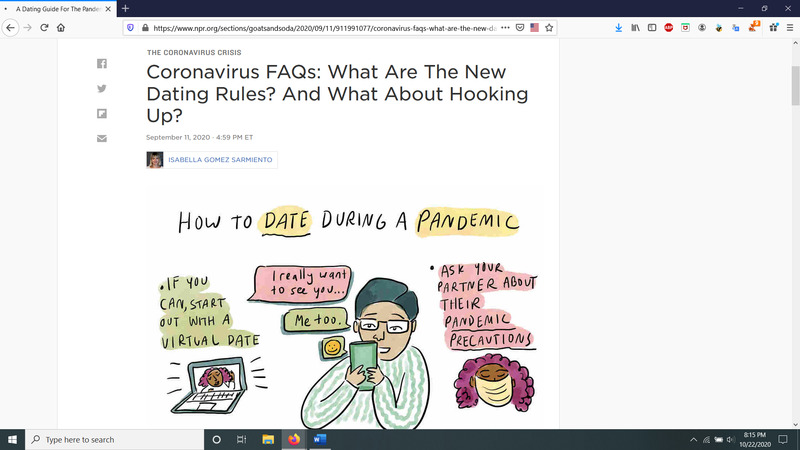Screen dimensions: 800x450
Task: Click the Twitter share icon
Action: [x=102, y=88]
